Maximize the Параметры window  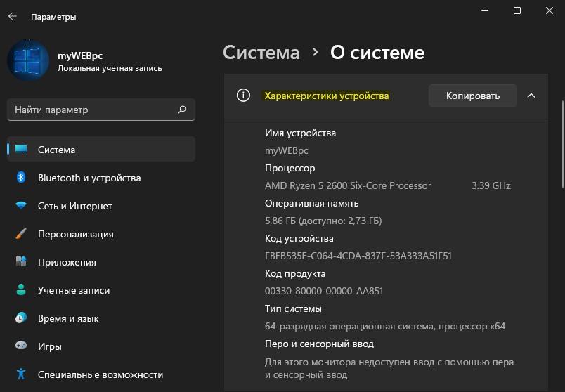pyautogui.click(x=517, y=11)
